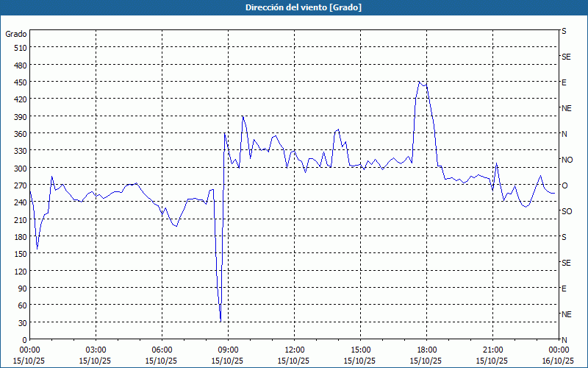Click the 420 degree axis label

[x=21, y=99]
